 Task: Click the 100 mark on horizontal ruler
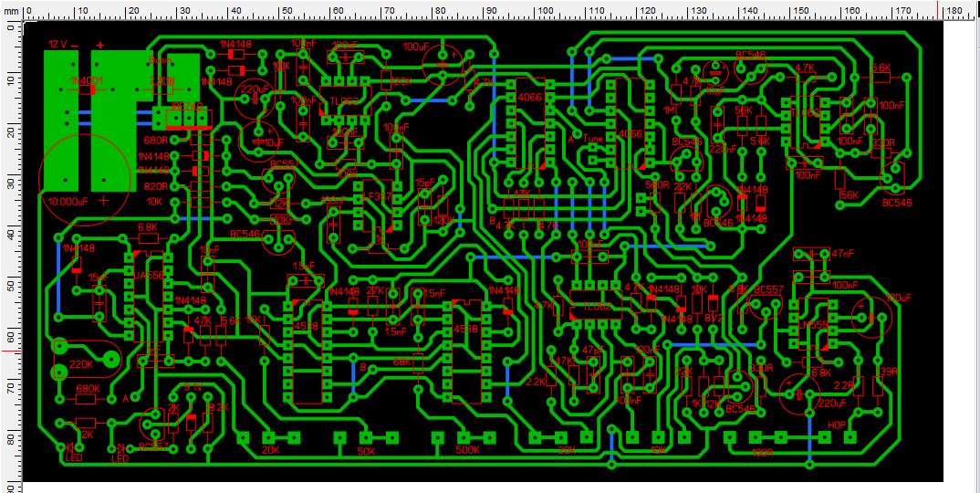545,11
